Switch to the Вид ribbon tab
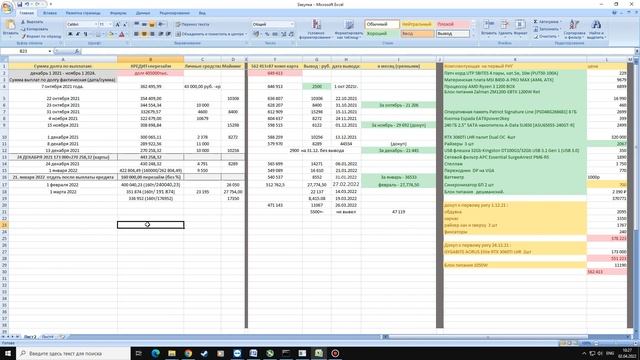640x360 pixels. click(202, 13)
